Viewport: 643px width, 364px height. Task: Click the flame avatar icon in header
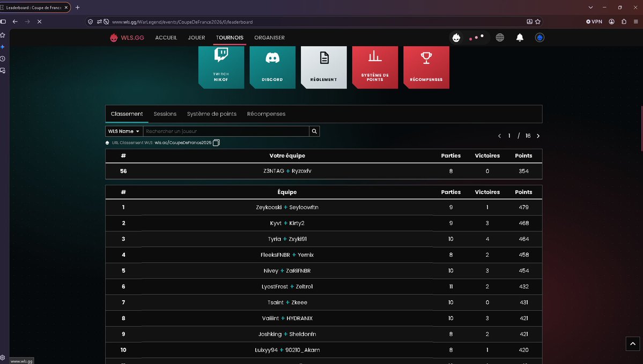point(456,38)
